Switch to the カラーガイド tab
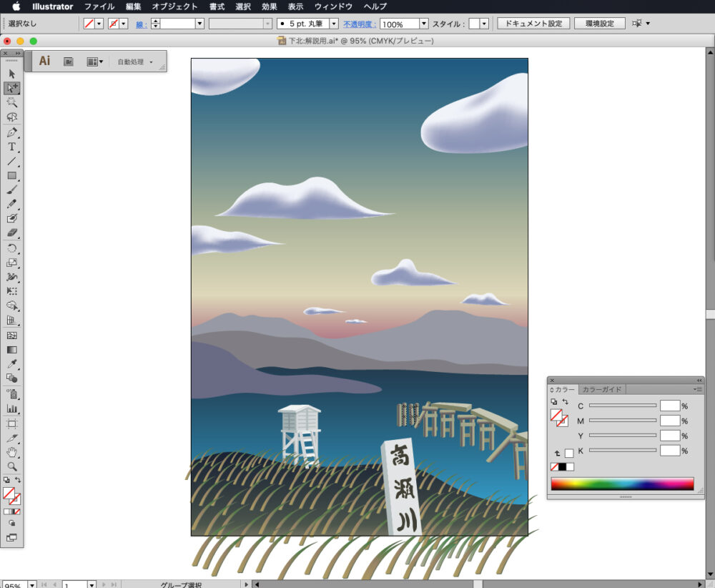Viewport: 715px width, 588px height. [x=602, y=390]
